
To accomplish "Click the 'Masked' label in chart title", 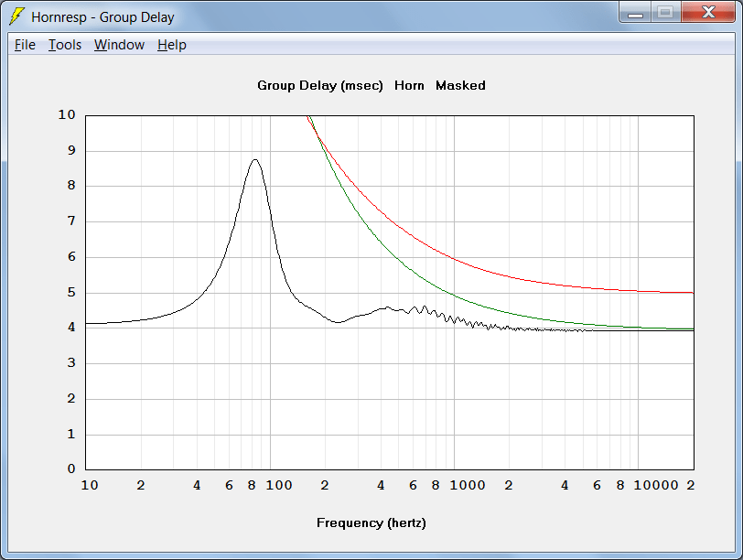I will [460, 86].
